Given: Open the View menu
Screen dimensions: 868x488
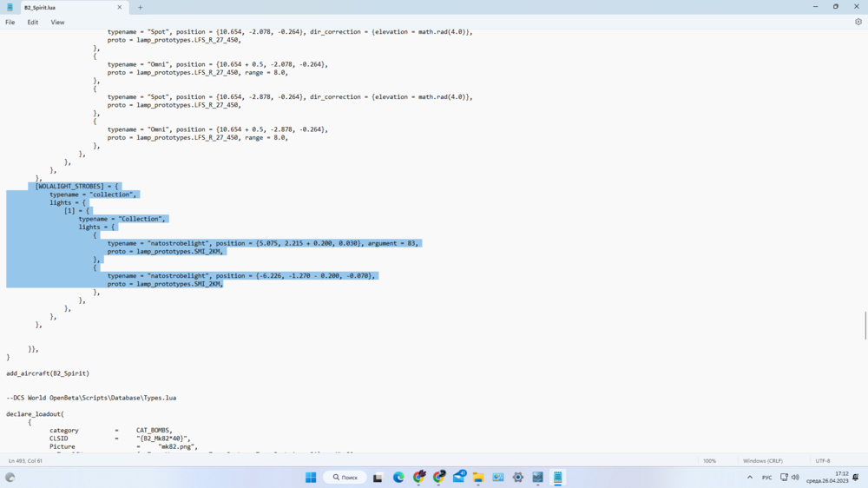Looking at the screenshot, I should [57, 23].
